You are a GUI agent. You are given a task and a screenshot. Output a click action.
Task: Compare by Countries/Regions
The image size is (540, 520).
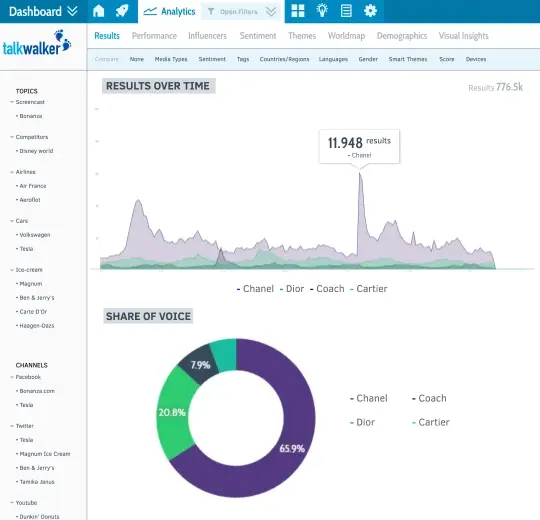(x=284, y=59)
